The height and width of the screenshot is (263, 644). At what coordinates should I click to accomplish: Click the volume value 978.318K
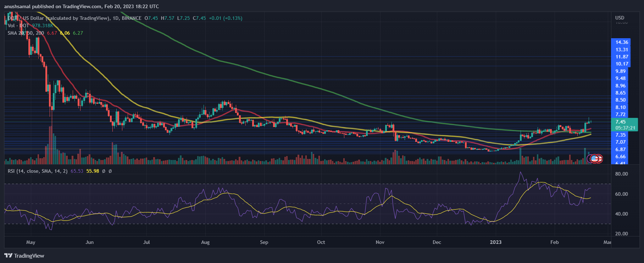(43, 25)
